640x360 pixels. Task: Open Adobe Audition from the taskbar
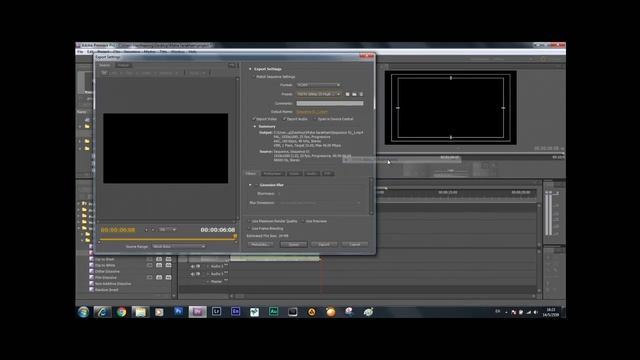[x=273, y=312]
